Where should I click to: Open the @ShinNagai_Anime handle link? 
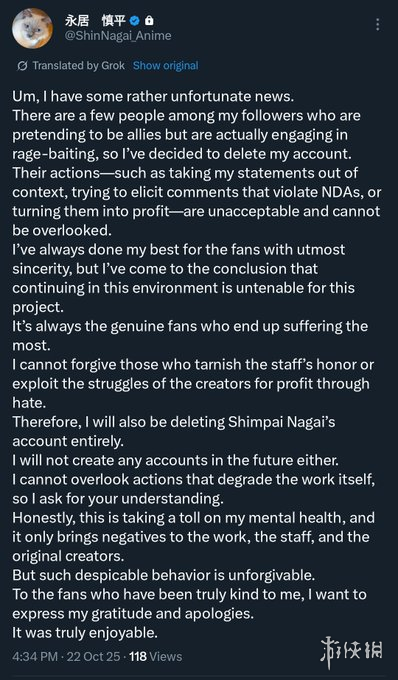(x=118, y=36)
